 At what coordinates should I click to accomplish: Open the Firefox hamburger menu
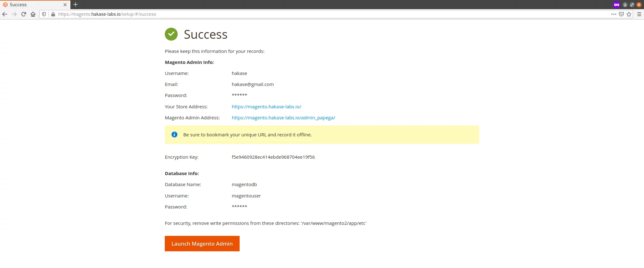[x=639, y=14]
